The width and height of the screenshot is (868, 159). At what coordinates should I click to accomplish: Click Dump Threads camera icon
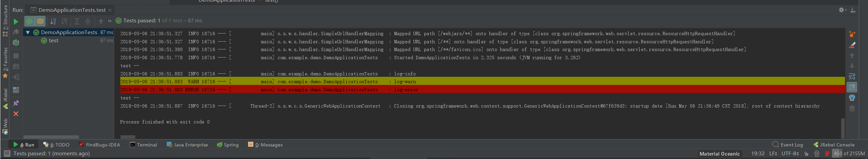pos(16,67)
